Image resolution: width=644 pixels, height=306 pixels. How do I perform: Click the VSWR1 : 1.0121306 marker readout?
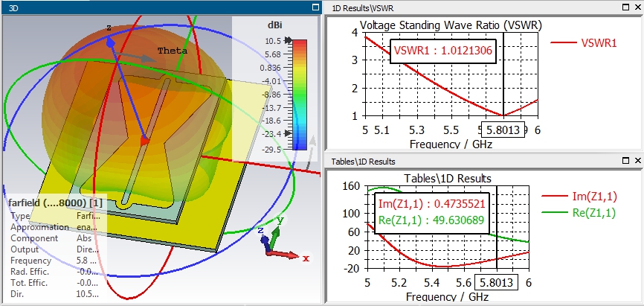tap(442, 51)
